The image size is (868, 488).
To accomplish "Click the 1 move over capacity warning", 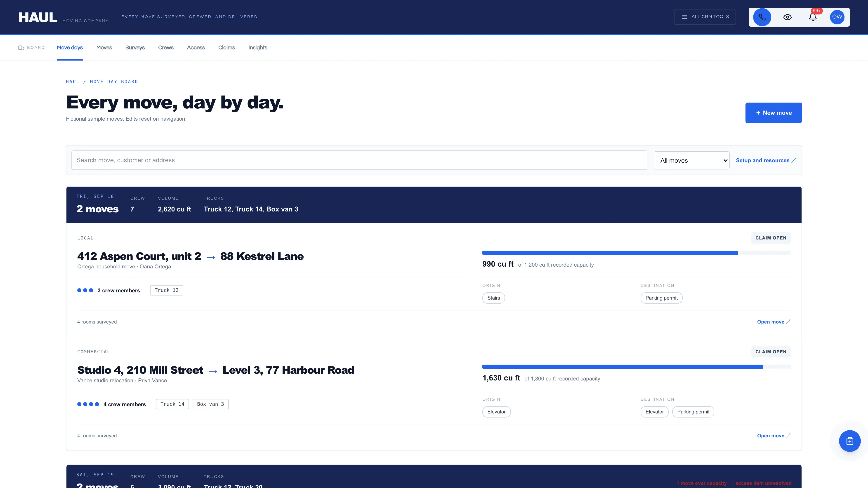I will 702,483.
